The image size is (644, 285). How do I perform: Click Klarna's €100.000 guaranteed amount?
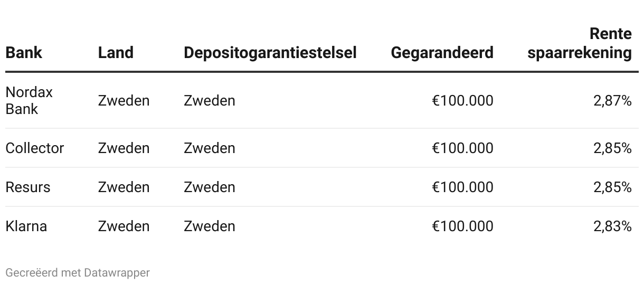(462, 226)
